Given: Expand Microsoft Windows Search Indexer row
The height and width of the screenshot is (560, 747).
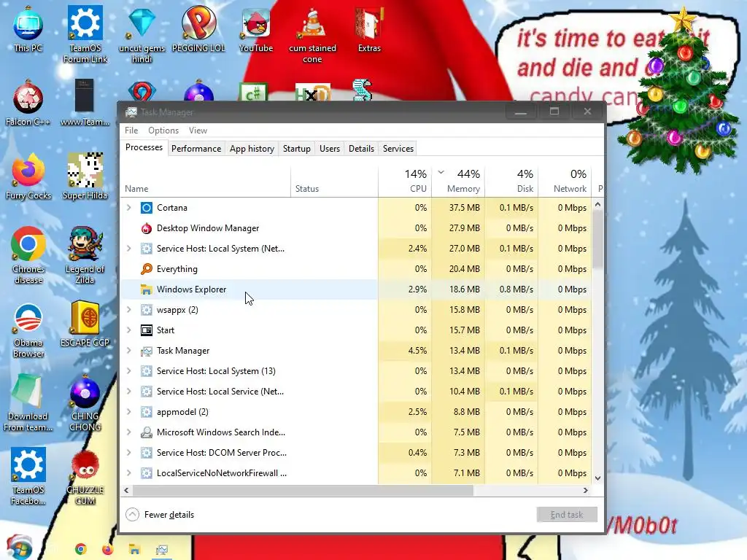Looking at the screenshot, I should 128,432.
